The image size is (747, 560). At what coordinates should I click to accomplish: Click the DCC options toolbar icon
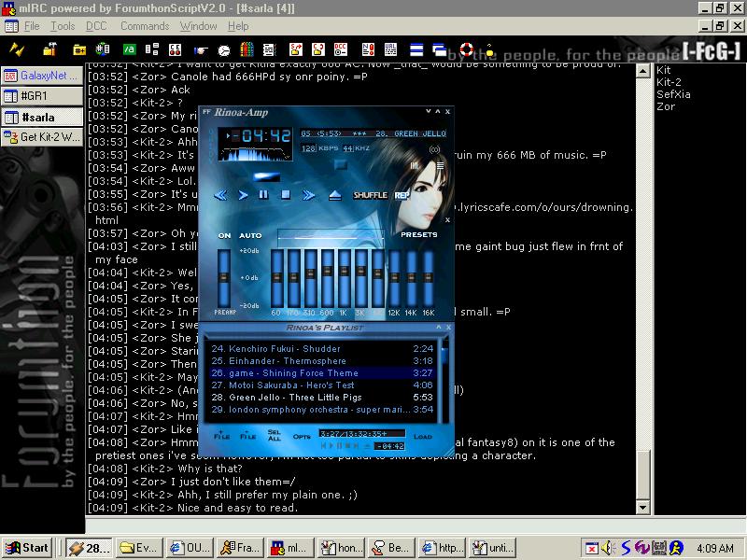pyautogui.click(x=341, y=49)
